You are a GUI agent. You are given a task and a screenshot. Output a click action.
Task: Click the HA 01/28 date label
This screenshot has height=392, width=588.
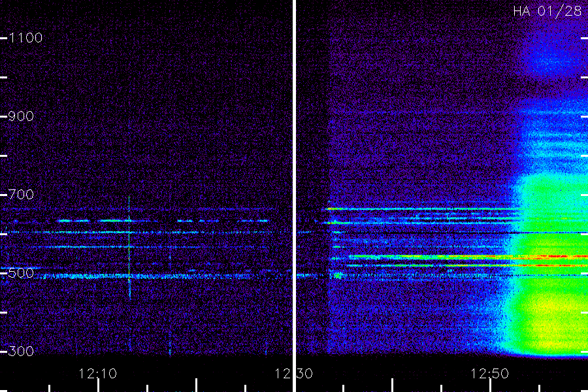click(x=547, y=11)
